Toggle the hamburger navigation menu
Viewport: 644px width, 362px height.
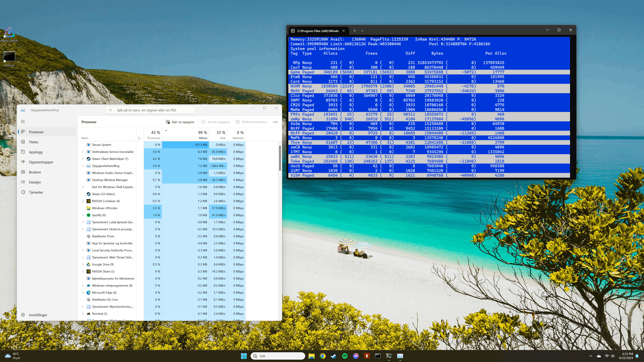23,122
